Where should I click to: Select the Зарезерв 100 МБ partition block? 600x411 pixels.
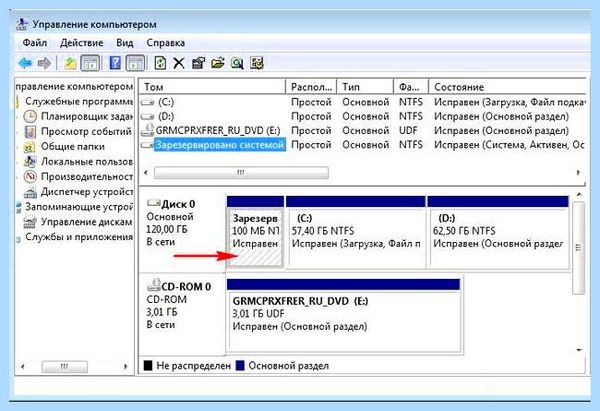(255, 232)
